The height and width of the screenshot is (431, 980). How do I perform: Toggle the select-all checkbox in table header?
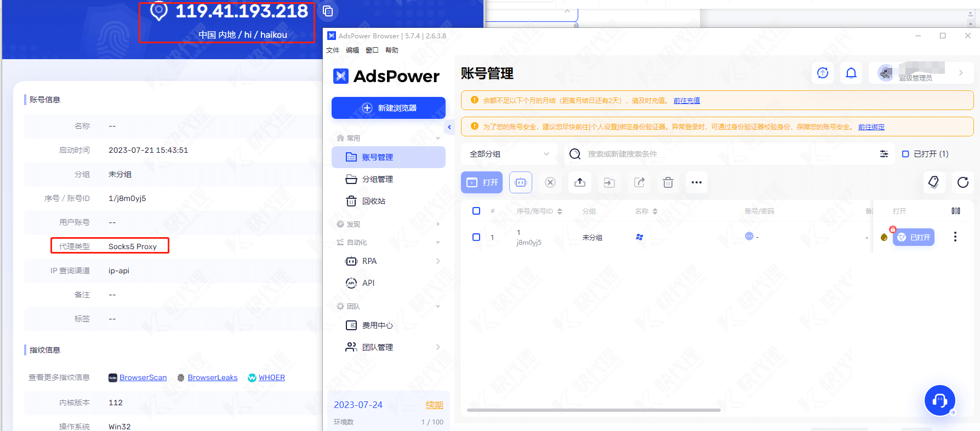pos(476,211)
